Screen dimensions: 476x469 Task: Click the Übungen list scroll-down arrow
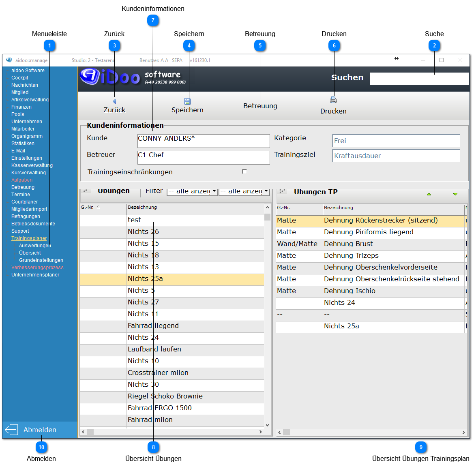pos(267,425)
